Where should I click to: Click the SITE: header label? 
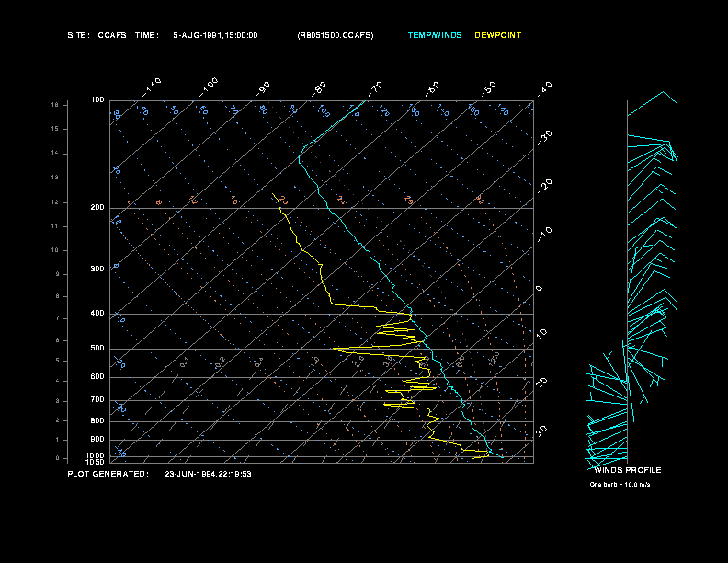point(78,35)
